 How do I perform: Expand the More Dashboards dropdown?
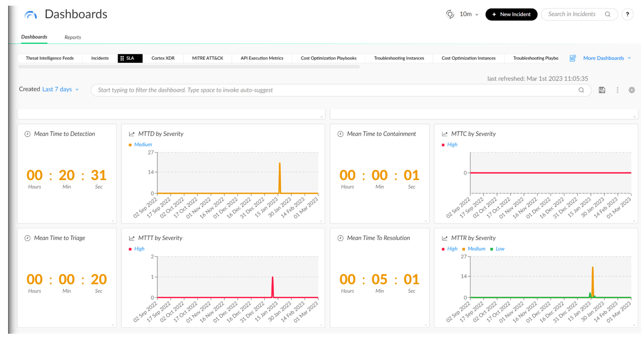point(607,58)
